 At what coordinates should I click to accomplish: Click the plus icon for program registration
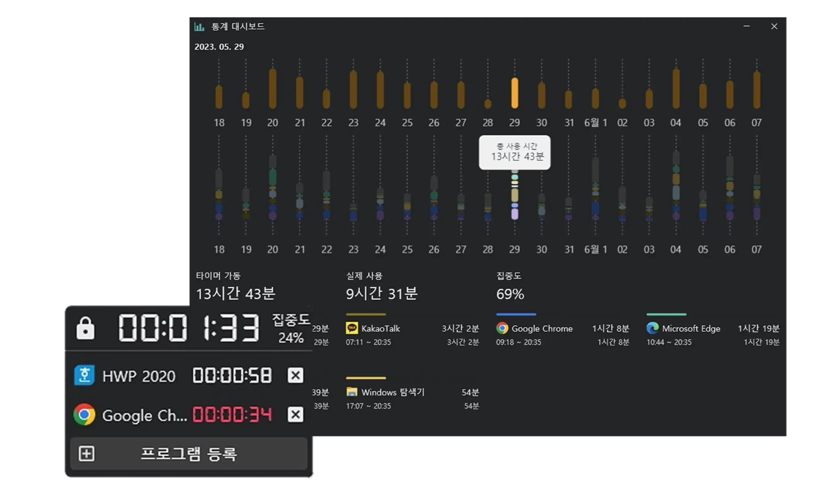[87, 454]
